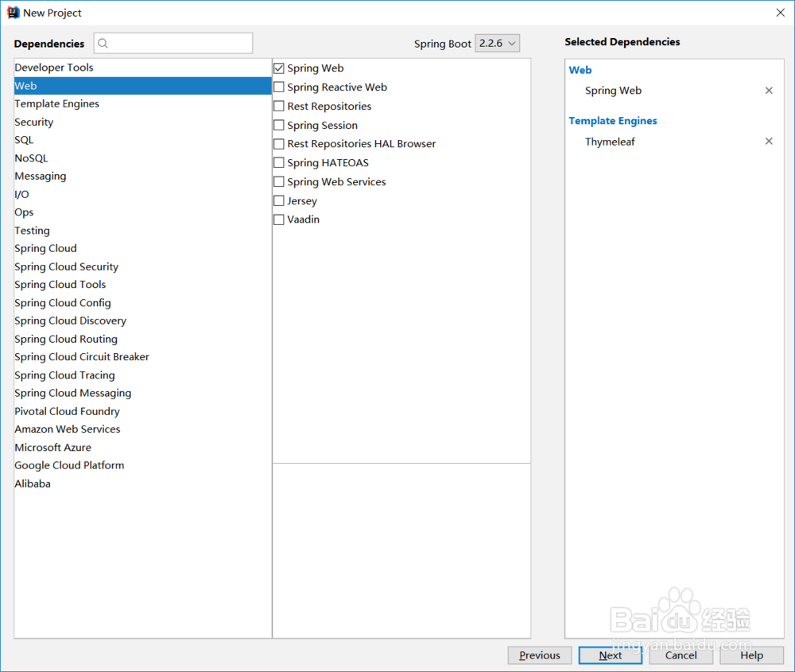Screen dimensions: 795x672
Task: Tick the Jersey checkbox
Action: (x=279, y=201)
